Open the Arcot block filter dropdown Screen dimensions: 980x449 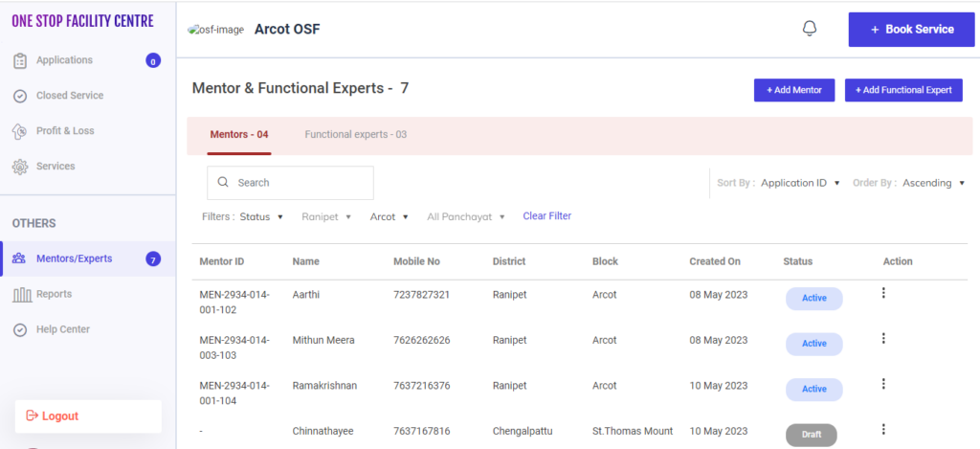[x=389, y=217]
